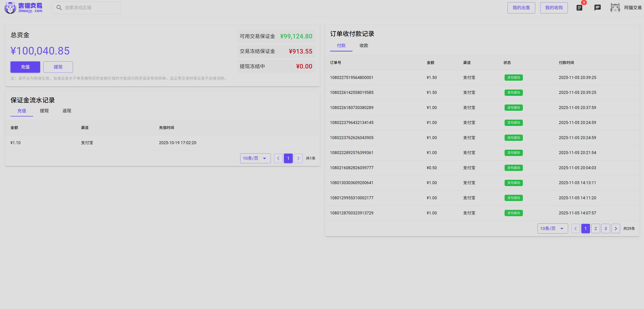
Task: Go to next page of payment records
Action: pos(616,228)
